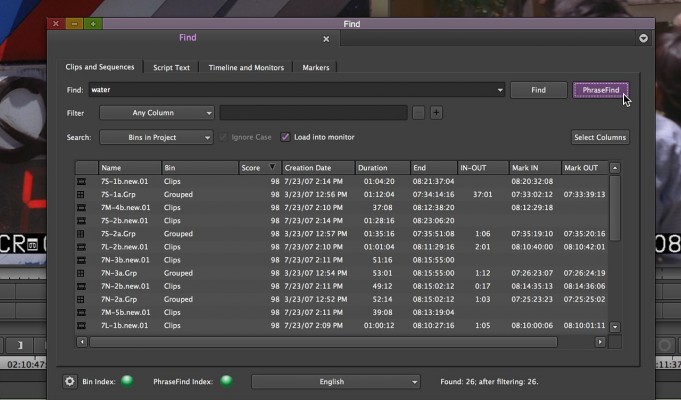The image size is (681, 400).
Task: Switch to the Markers tab
Action: (x=317, y=68)
